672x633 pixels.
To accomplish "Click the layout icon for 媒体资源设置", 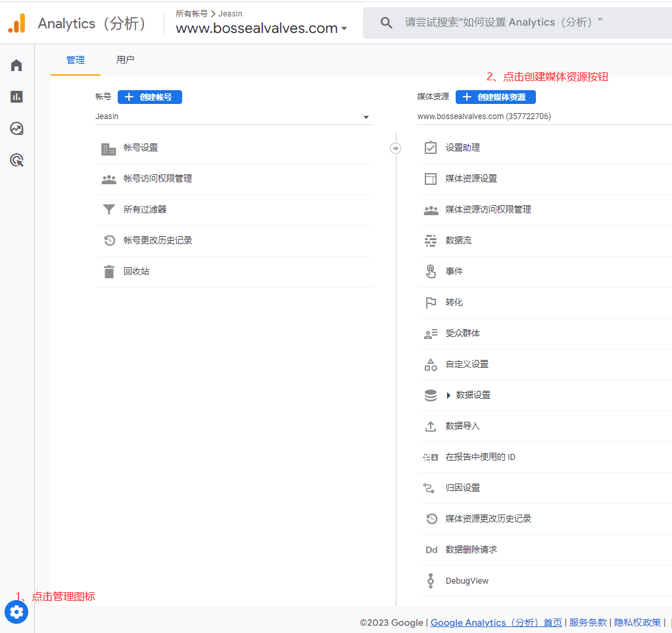I will pos(430,179).
